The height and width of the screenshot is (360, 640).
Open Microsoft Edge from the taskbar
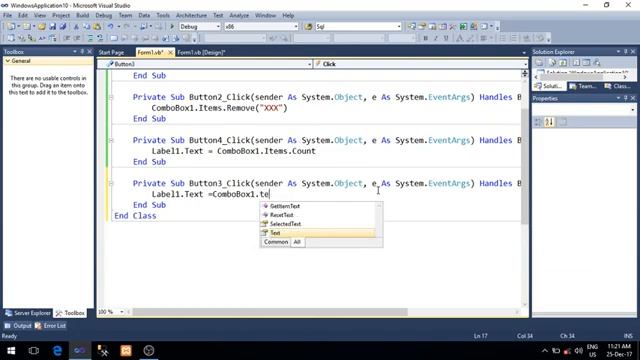pos(57,351)
